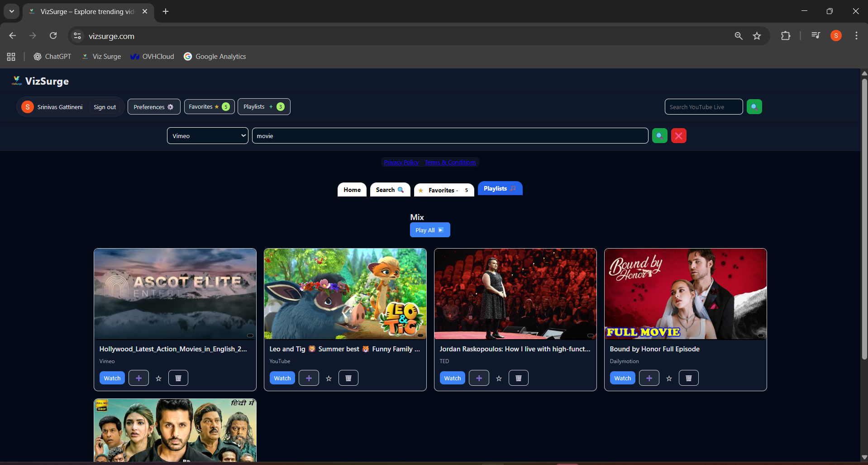This screenshot has height=465, width=868.
Task: Click the Play All button
Action: (429, 230)
